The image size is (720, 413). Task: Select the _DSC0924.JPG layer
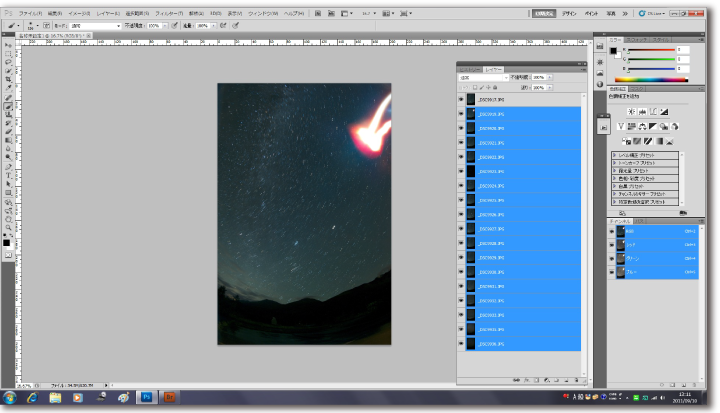click(520, 186)
